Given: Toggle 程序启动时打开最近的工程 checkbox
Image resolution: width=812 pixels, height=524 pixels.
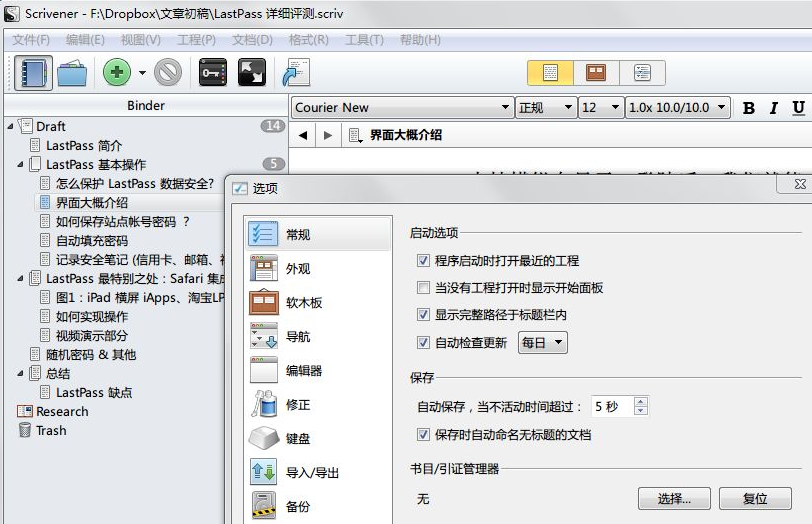Looking at the screenshot, I should (x=423, y=260).
